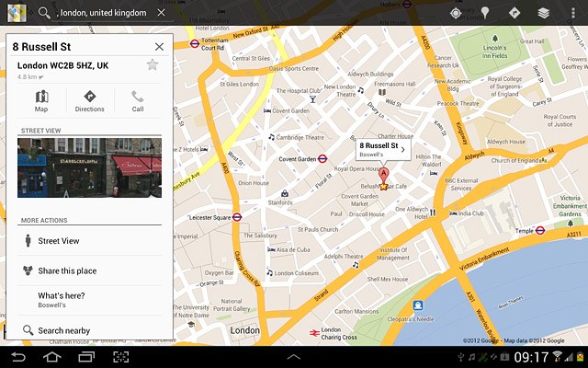Image resolution: width=588 pixels, height=368 pixels.
Task: Click the My Location compass icon
Action: pos(456,13)
